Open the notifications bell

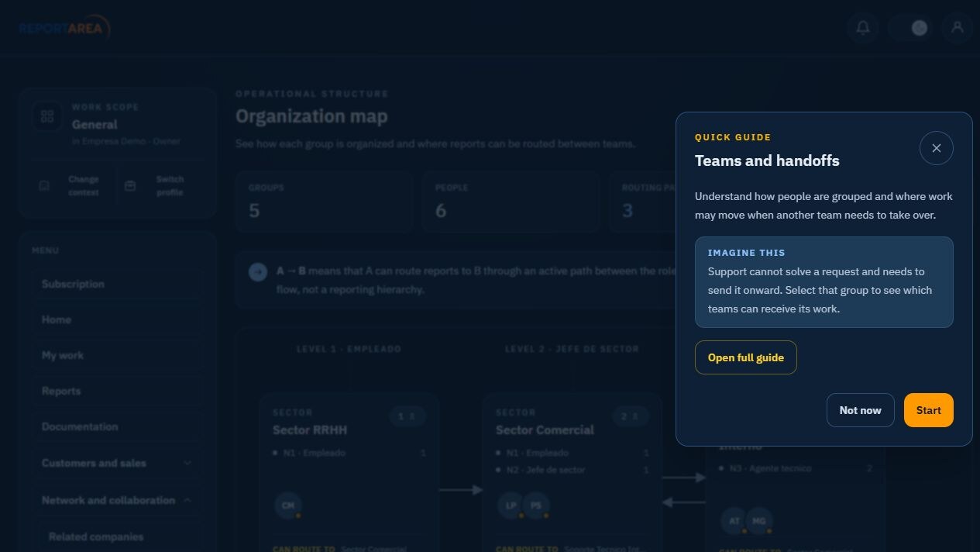tap(862, 28)
